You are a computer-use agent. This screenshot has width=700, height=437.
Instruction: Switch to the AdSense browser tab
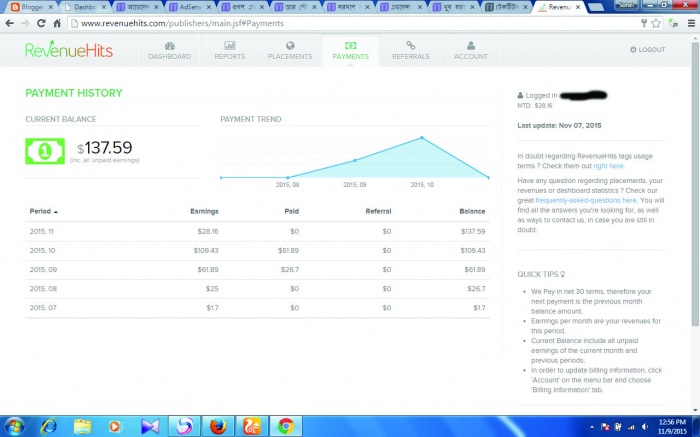189,7
